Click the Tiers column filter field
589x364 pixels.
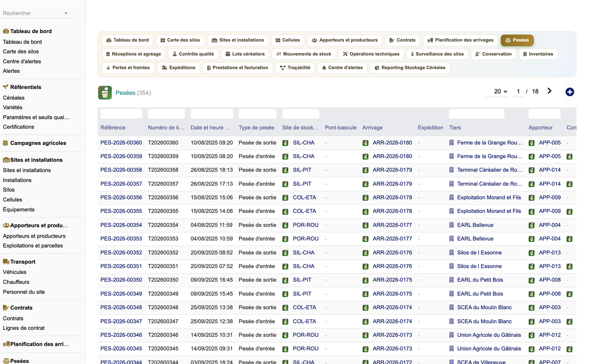tap(476, 114)
